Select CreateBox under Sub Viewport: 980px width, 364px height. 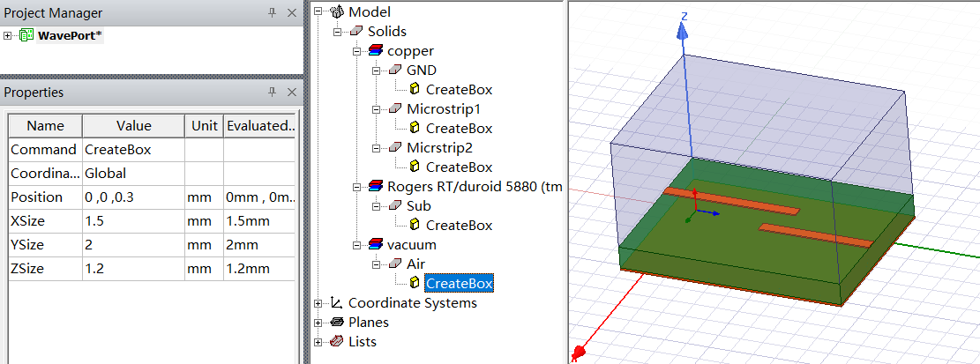click(x=460, y=225)
